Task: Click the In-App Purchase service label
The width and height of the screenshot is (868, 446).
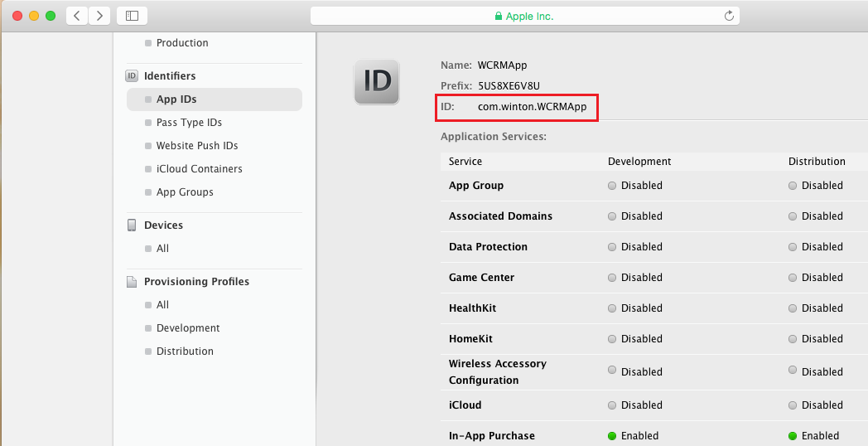Action: click(x=492, y=436)
